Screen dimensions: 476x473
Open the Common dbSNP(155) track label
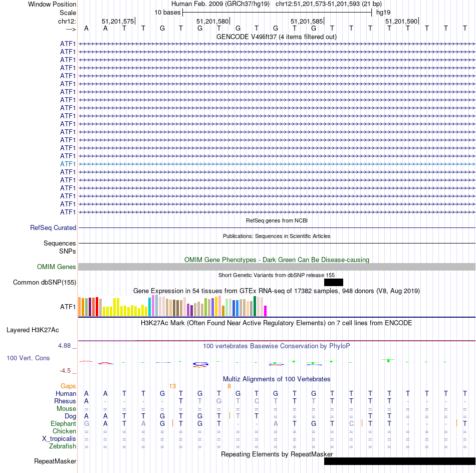pos(44,282)
